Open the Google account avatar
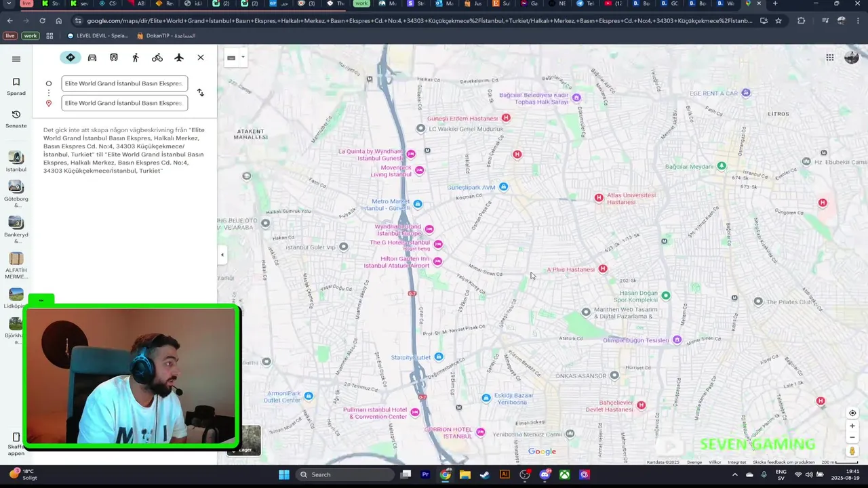868x488 pixels. click(x=852, y=58)
